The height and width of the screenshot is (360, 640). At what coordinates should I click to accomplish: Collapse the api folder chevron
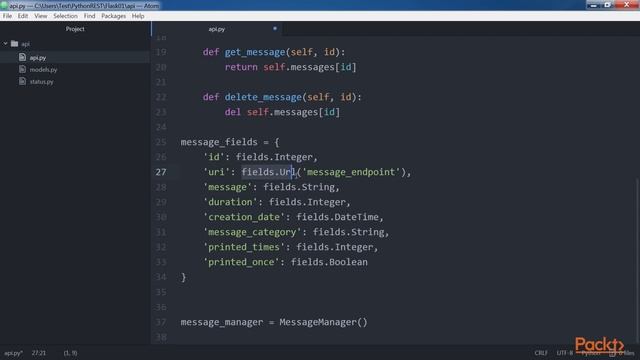pyautogui.click(x=5, y=43)
